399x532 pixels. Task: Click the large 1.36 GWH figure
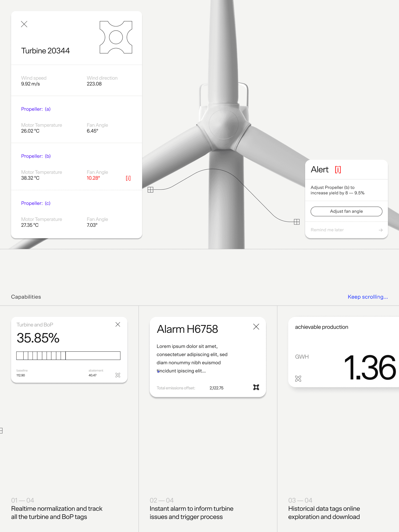coord(370,368)
